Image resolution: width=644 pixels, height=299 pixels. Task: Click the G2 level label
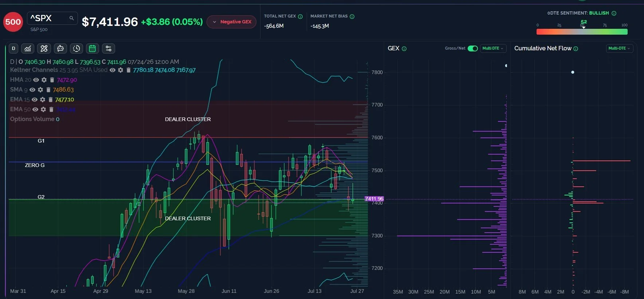point(41,197)
